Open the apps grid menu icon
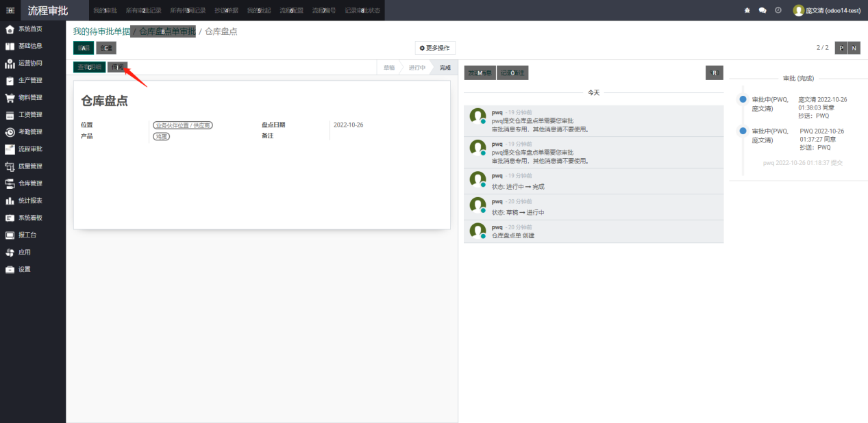This screenshot has width=868, height=423. coord(10,10)
